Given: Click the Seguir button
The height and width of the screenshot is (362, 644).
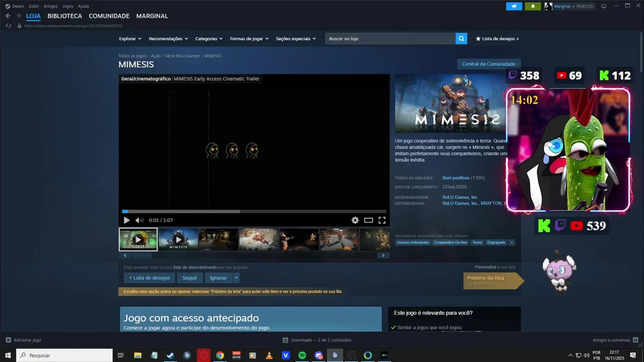Looking at the screenshot, I should 190,278.
